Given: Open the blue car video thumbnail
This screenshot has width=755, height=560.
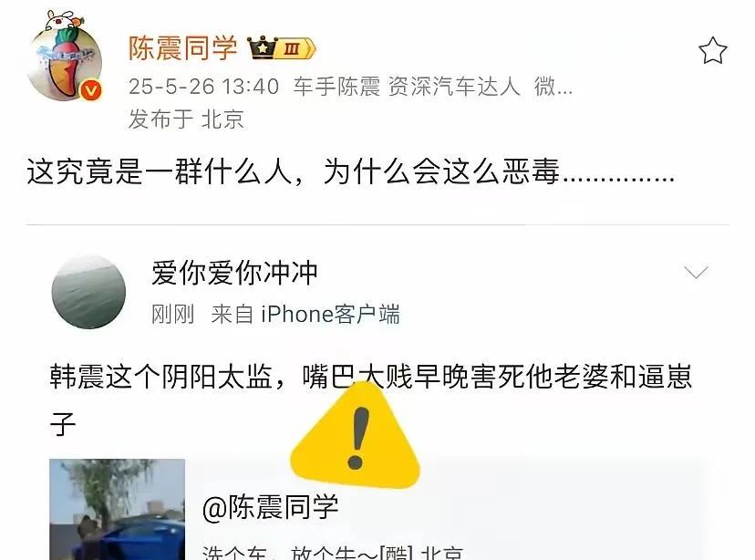Looking at the screenshot, I should 117,510.
